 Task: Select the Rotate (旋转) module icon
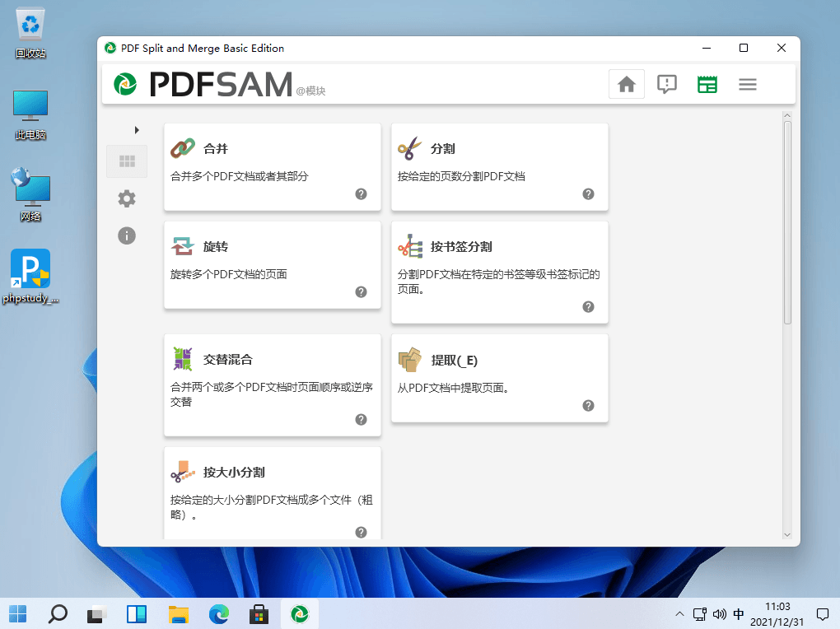[182, 246]
